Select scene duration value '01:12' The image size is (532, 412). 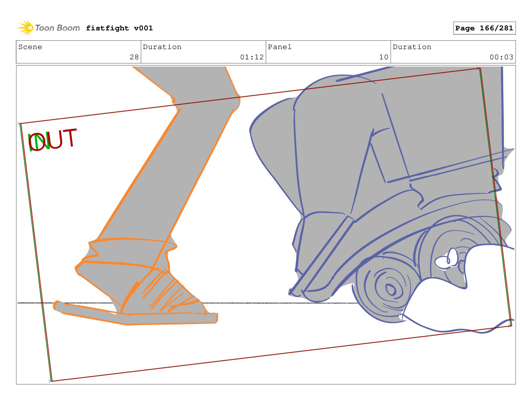pos(252,57)
